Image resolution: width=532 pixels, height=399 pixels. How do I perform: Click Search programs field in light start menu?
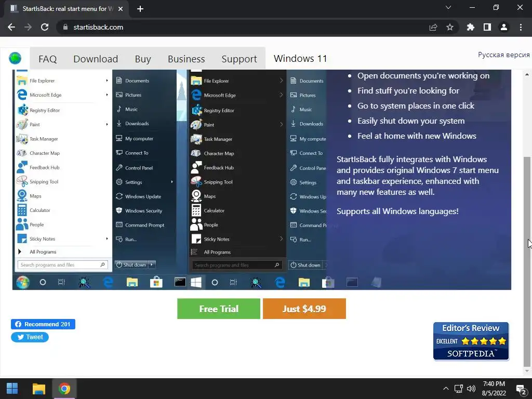(x=63, y=265)
